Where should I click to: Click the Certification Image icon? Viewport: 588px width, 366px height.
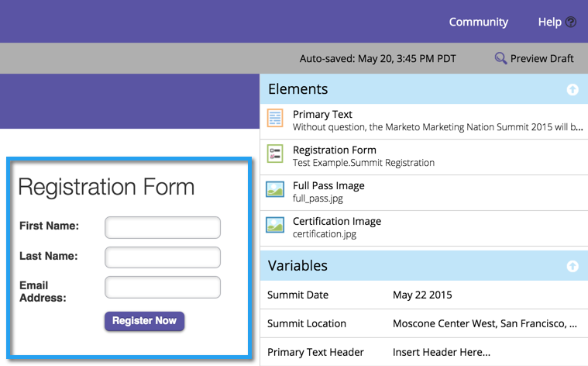(x=275, y=225)
